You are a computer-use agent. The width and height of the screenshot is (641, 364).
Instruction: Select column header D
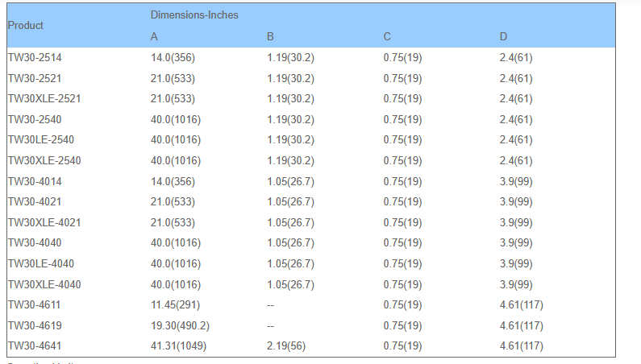coord(503,36)
